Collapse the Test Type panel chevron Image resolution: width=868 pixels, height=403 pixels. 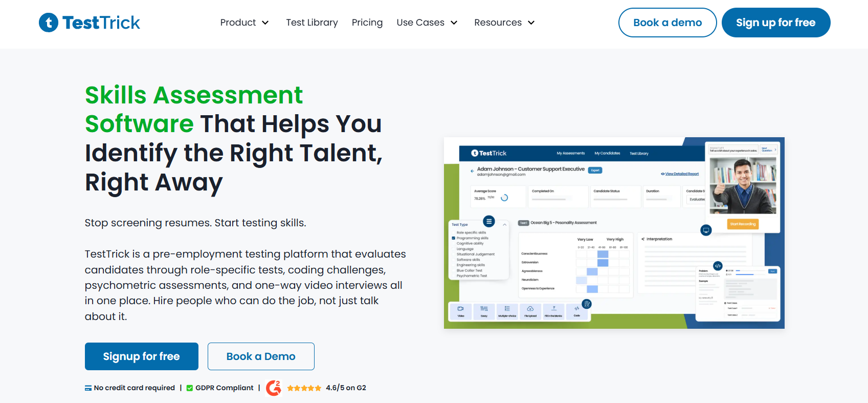(x=504, y=225)
